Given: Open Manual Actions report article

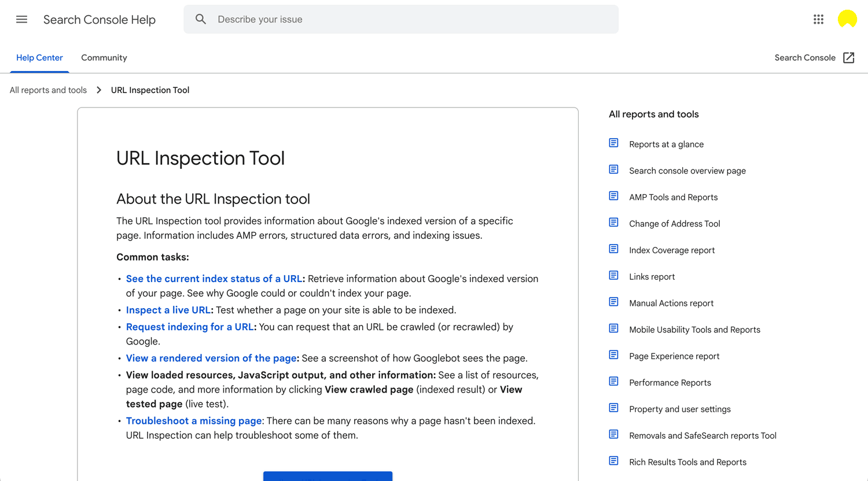Looking at the screenshot, I should [671, 304].
